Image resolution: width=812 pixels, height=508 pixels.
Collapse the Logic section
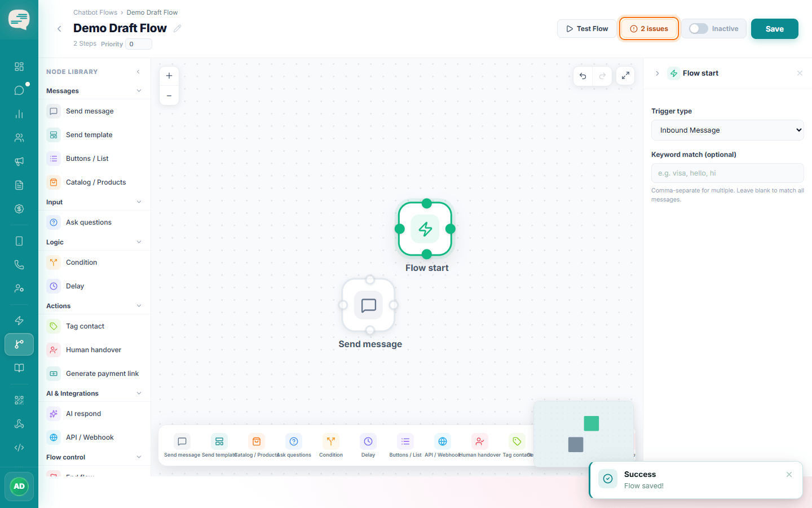(139, 242)
